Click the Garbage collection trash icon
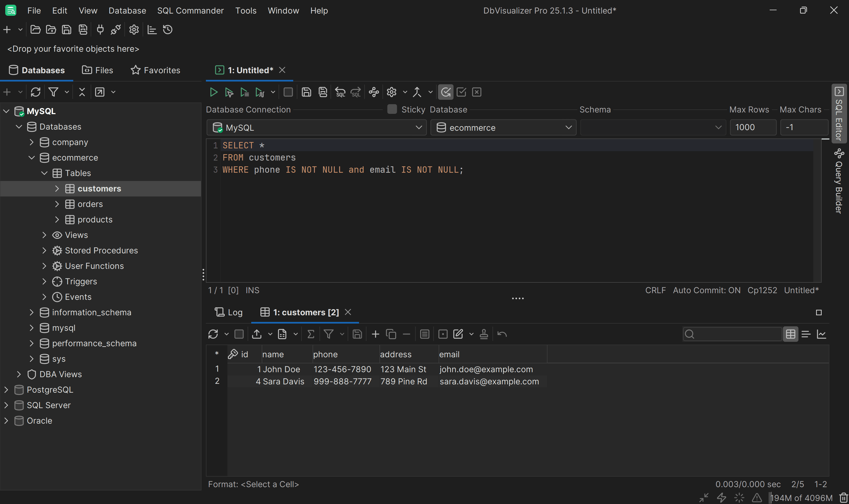Viewport: 849px width, 504px height. (843, 498)
